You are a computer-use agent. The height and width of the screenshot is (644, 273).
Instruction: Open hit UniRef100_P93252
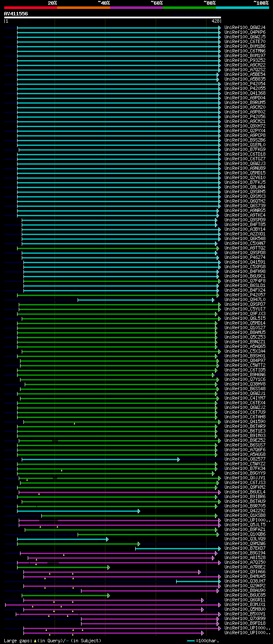pos(245,61)
